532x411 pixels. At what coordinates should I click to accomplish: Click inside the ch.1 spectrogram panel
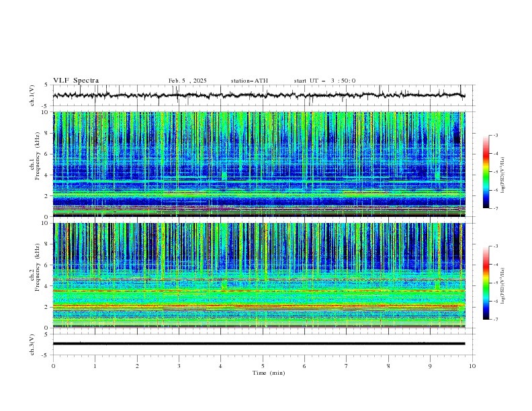point(259,164)
